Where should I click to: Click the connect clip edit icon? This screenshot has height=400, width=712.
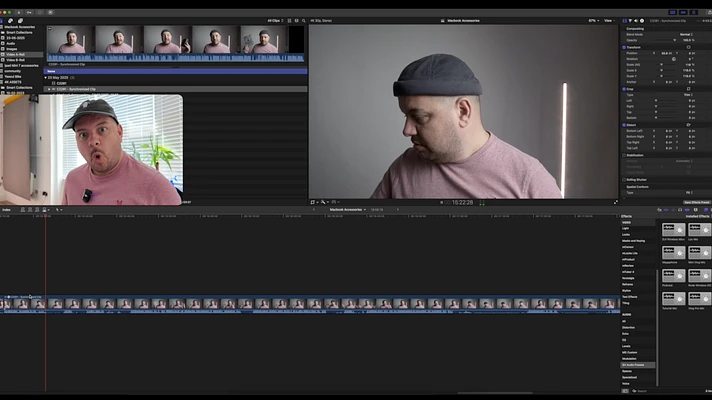pyautogui.click(x=23, y=210)
